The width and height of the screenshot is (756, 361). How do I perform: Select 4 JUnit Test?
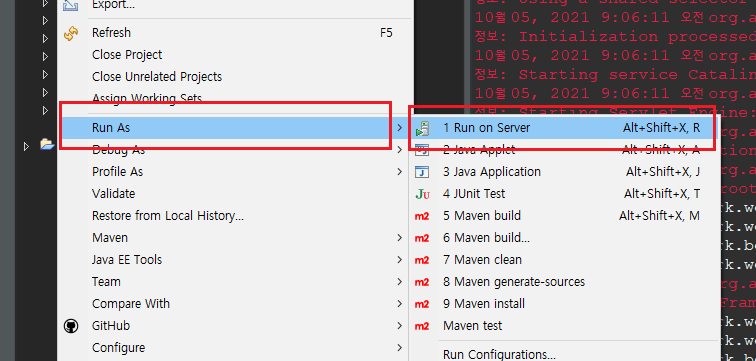tap(563, 194)
